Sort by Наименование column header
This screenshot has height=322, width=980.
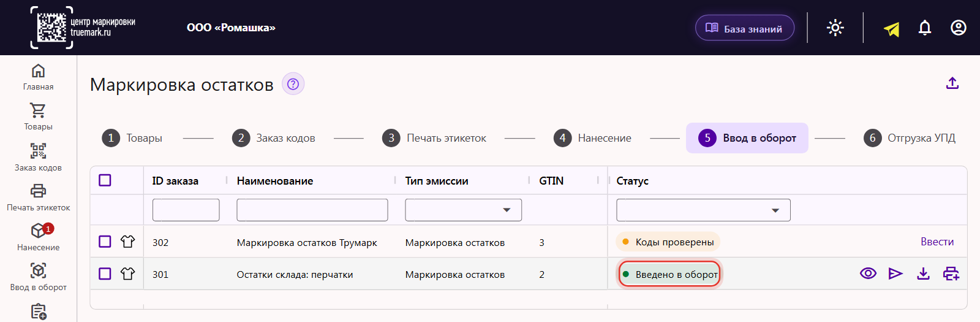(275, 181)
